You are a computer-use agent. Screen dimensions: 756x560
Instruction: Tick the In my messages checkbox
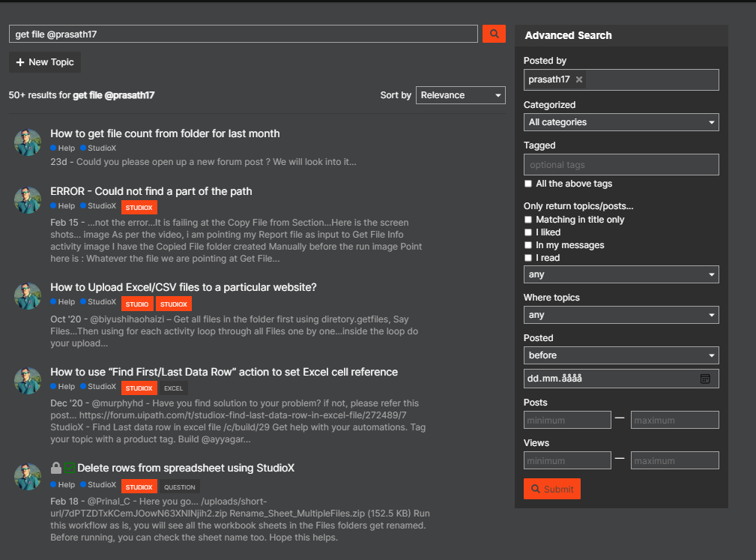coord(529,245)
